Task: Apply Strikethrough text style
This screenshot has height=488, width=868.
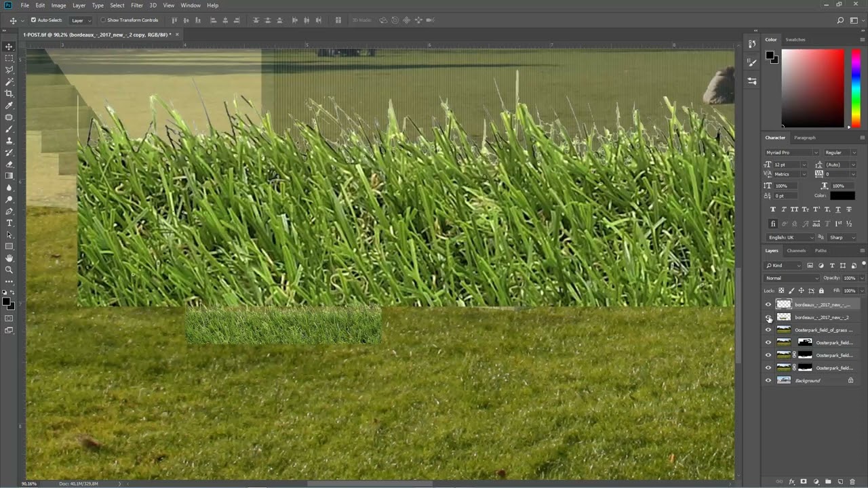Action: [x=849, y=209]
